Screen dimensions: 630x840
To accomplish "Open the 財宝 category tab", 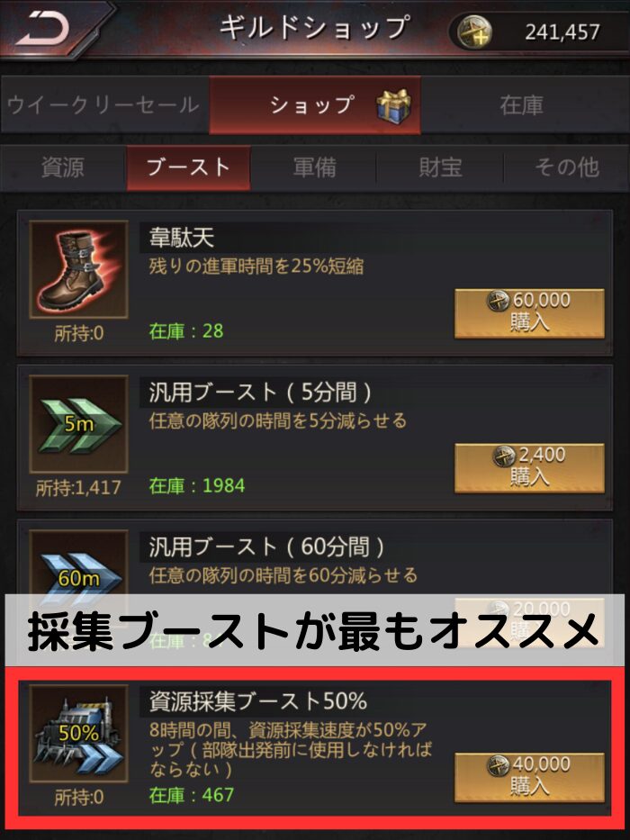I will coord(440,167).
